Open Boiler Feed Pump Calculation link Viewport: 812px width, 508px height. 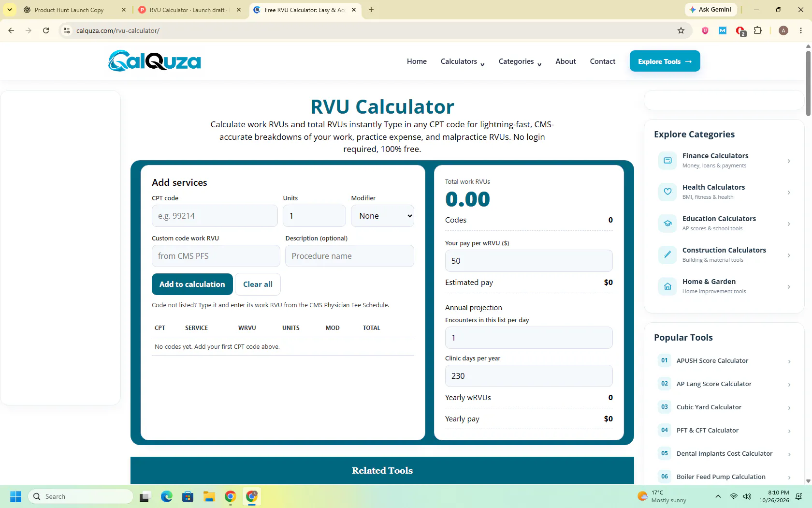[x=721, y=477]
